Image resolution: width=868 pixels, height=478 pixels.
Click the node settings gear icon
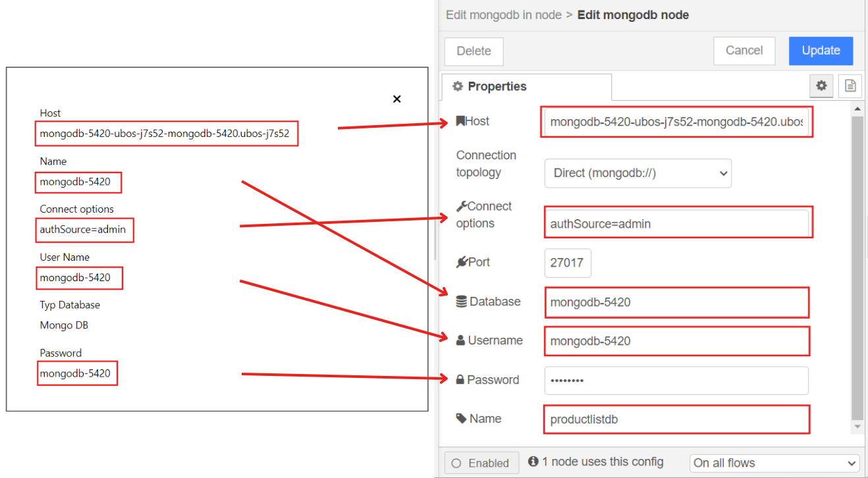(821, 86)
